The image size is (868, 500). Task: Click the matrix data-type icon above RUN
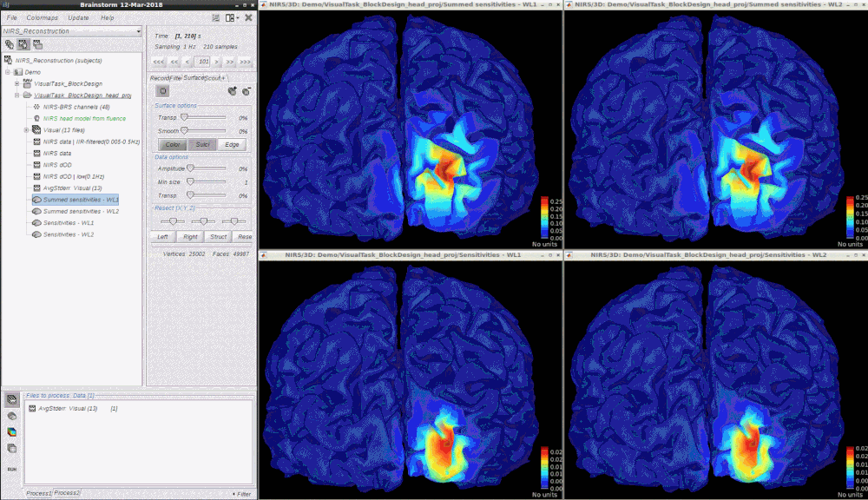[11, 448]
